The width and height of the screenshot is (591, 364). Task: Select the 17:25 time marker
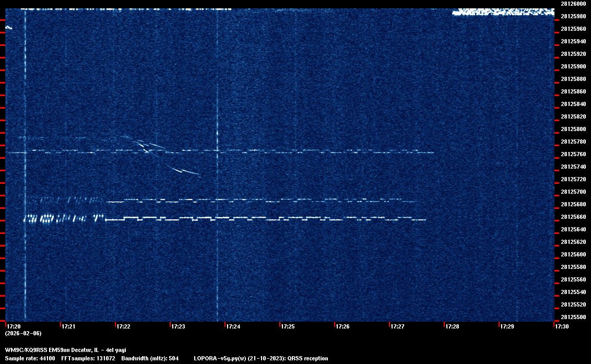[288, 327]
